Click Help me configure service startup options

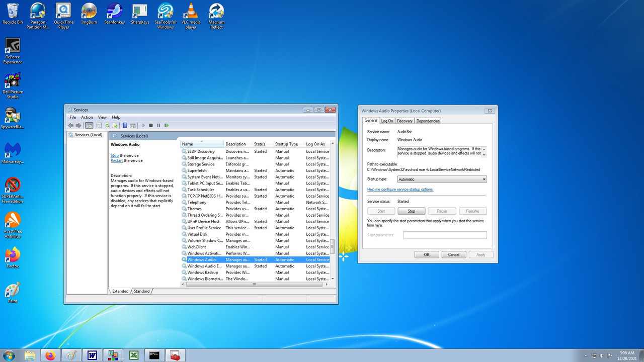point(400,190)
